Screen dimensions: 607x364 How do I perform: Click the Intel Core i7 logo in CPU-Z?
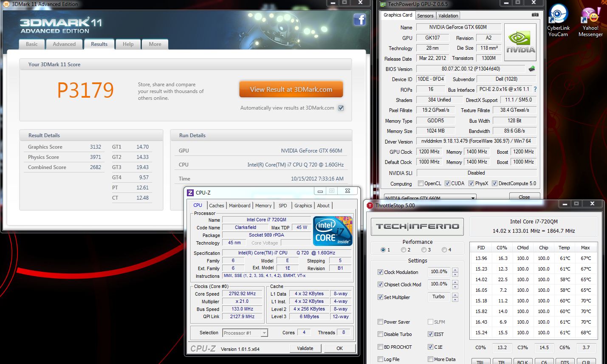pyautogui.click(x=333, y=231)
